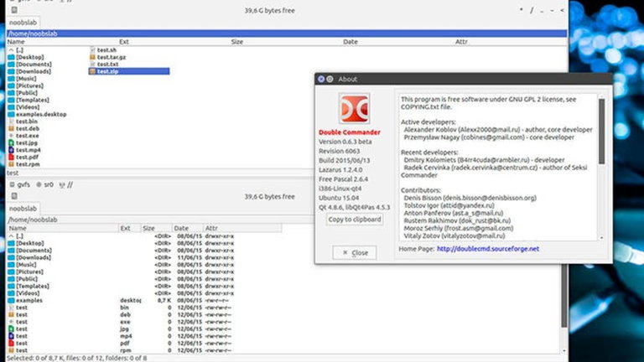
Task: Sort upper panel by Date column
Action: 351,42
